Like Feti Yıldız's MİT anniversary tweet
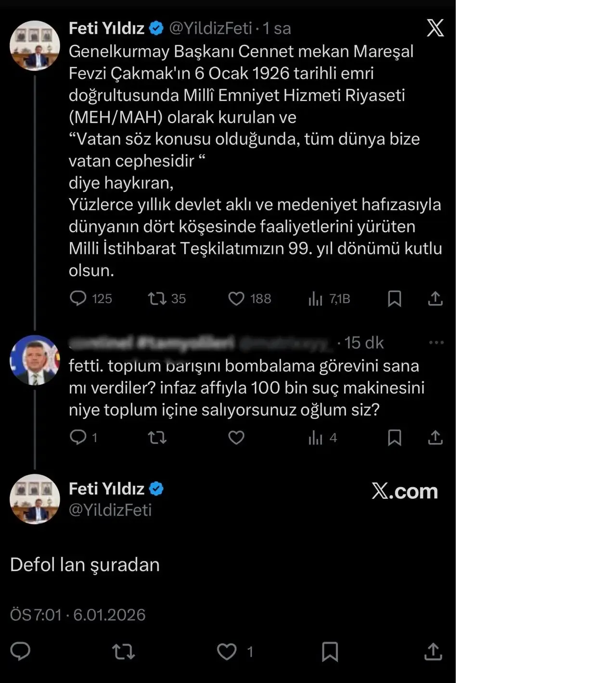 click(236, 299)
